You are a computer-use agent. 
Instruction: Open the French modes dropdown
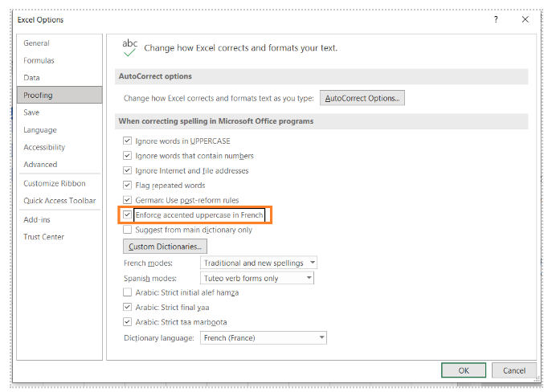258,263
